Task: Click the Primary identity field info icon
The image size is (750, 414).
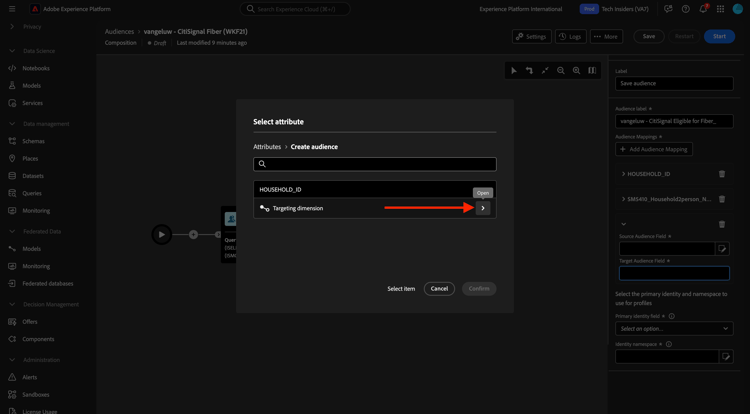Action: tap(672, 316)
